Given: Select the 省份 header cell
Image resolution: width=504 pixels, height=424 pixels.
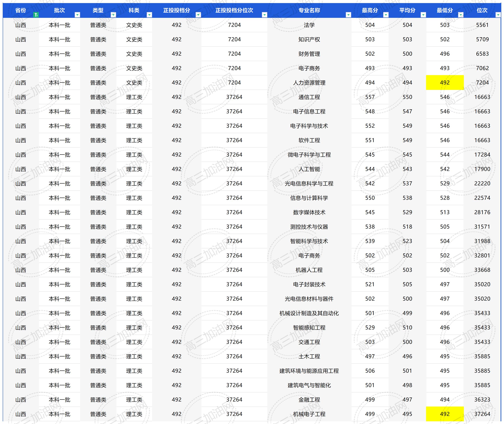Looking at the screenshot, I should [21, 10].
